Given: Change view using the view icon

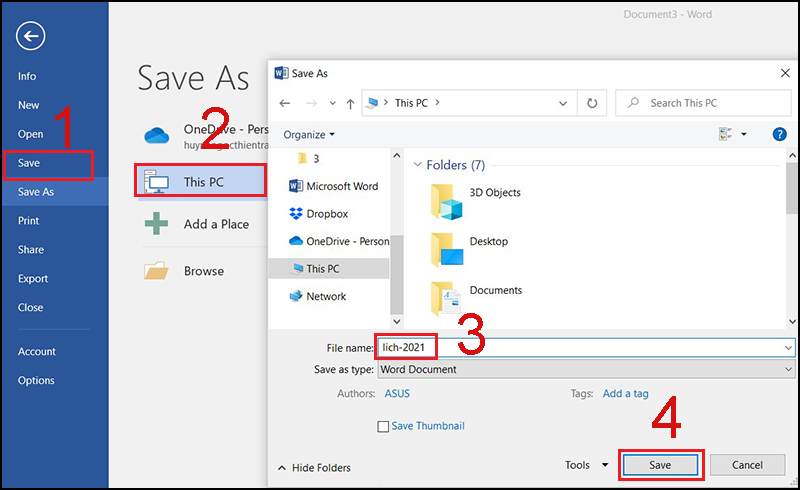Looking at the screenshot, I should click(x=726, y=134).
